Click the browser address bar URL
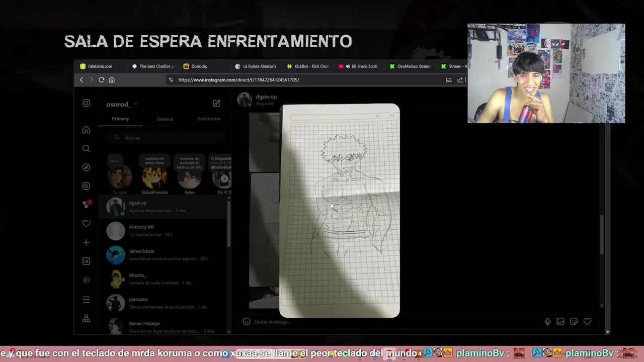The height and width of the screenshot is (362, 644). tap(238, 80)
